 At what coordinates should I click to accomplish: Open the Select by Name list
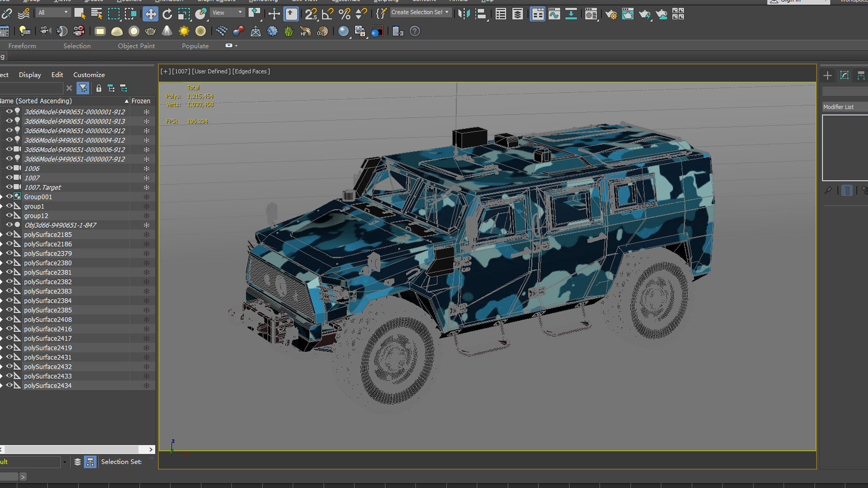(x=97, y=14)
